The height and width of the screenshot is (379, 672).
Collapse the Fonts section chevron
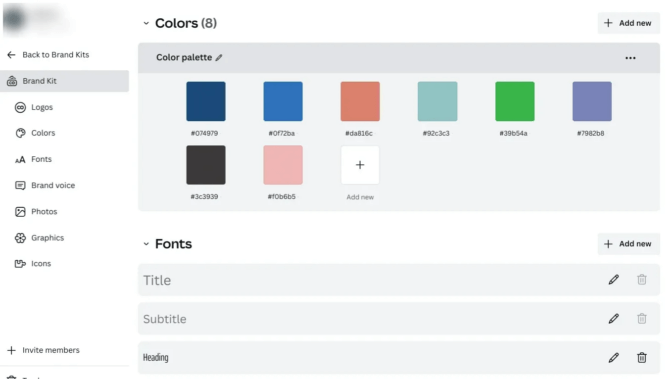146,244
